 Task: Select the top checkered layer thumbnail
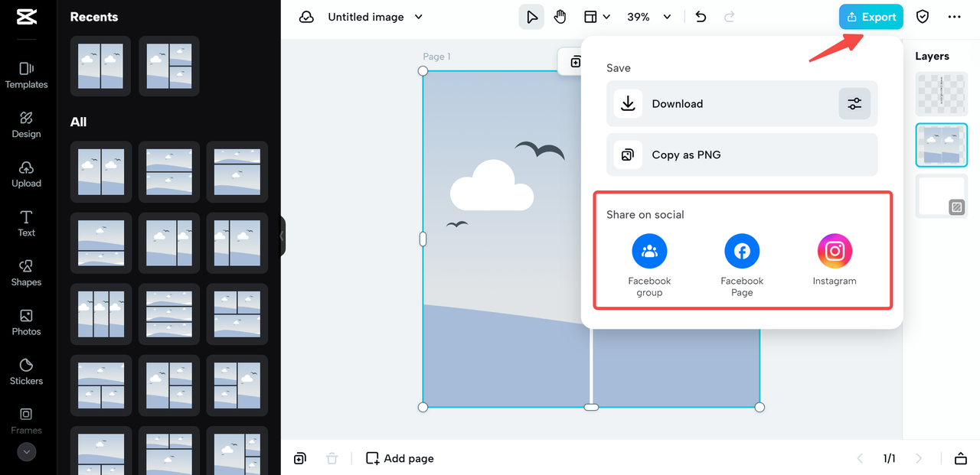[x=942, y=93]
